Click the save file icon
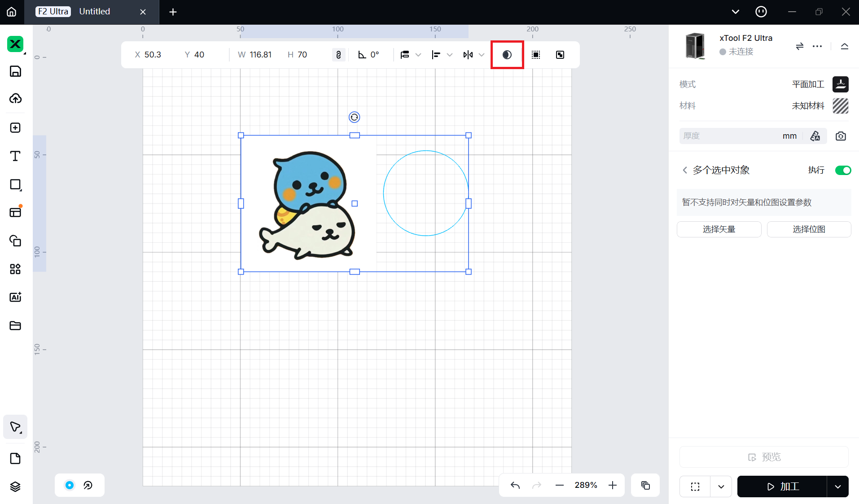This screenshot has width=859, height=504. pos(15,71)
